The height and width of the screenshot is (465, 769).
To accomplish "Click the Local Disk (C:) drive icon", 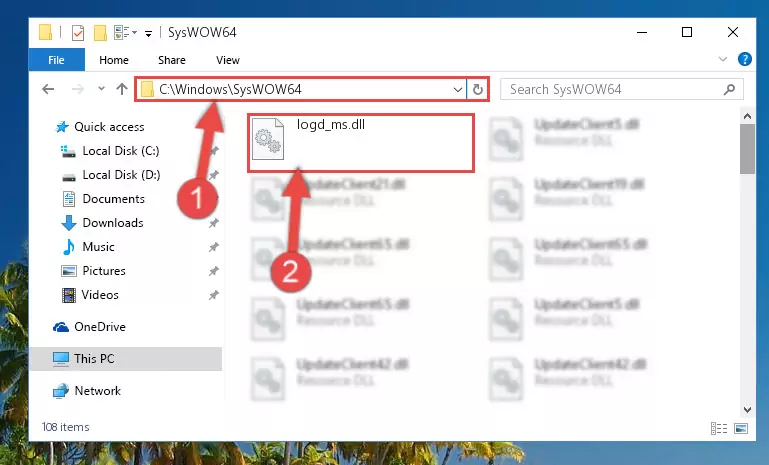I will 68,151.
